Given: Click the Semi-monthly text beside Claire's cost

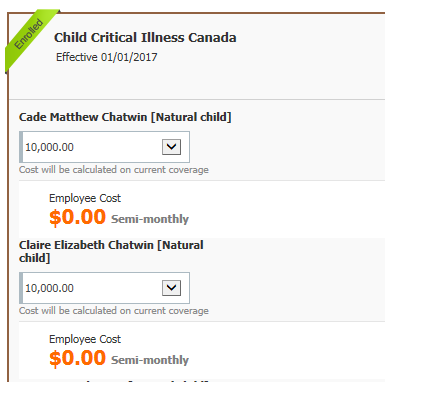Looking at the screenshot, I should (150, 360).
